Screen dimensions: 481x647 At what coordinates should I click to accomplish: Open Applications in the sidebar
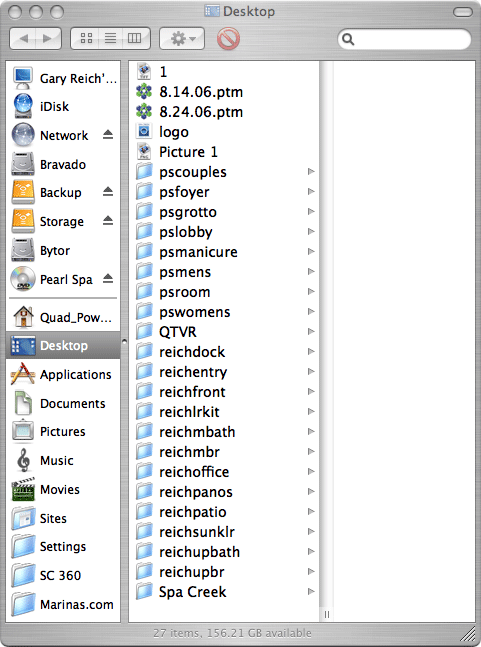tap(64, 374)
